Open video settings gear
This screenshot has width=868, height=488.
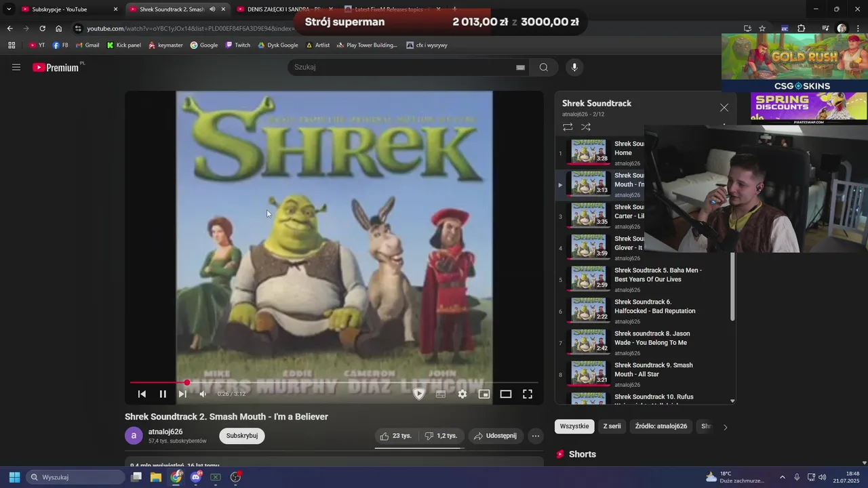[x=462, y=394]
